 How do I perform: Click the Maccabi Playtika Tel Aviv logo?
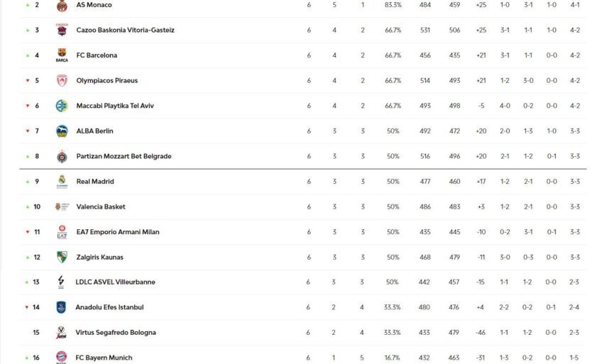pos(62,106)
